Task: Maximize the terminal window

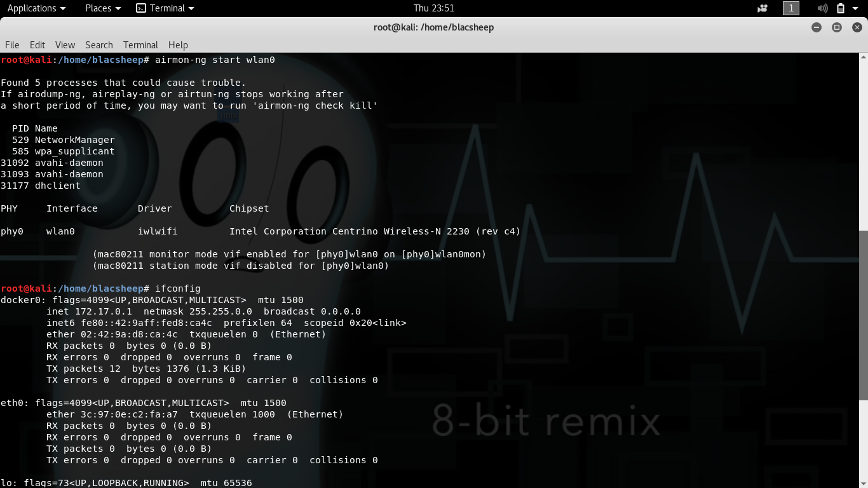Action: click(837, 27)
